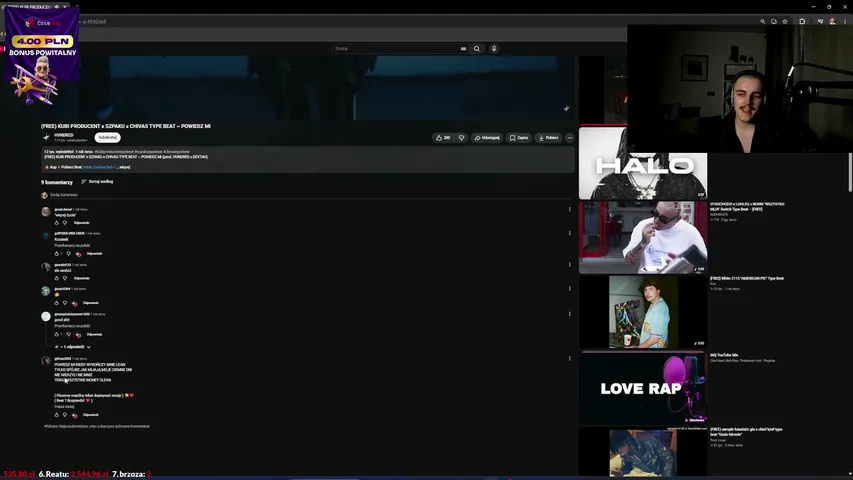The height and width of the screenshot is (480, 853).
Task: Open the LOVE RAP YouTube Mix thumbnail
Action: point(642,387)
